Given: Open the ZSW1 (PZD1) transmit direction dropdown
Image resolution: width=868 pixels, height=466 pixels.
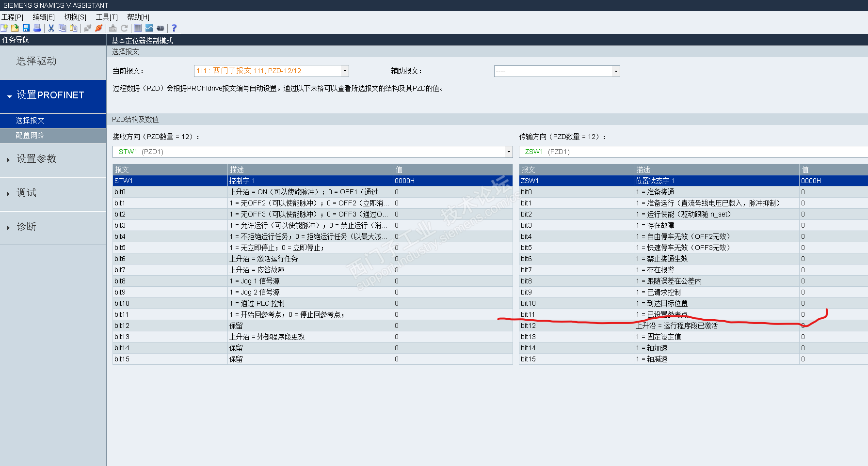Looking at the screenshot, I should click(693, 152).
